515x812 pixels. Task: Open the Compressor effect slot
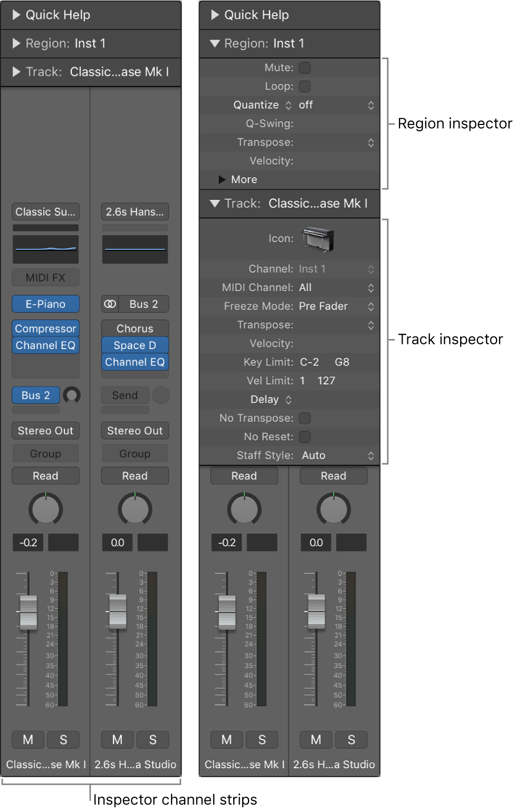point(45,328)
